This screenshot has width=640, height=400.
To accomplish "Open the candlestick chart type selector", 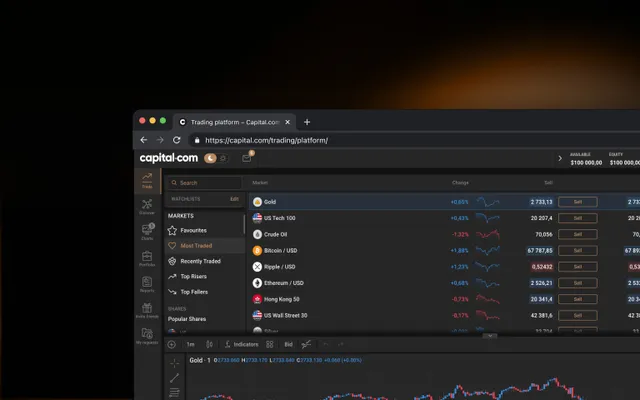I will [209, 344].
